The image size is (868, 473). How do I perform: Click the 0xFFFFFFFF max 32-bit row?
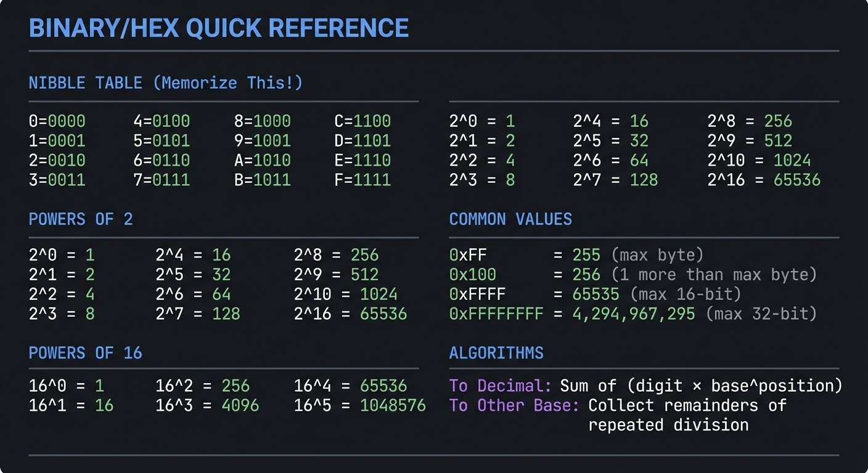[x=633, y=314]
